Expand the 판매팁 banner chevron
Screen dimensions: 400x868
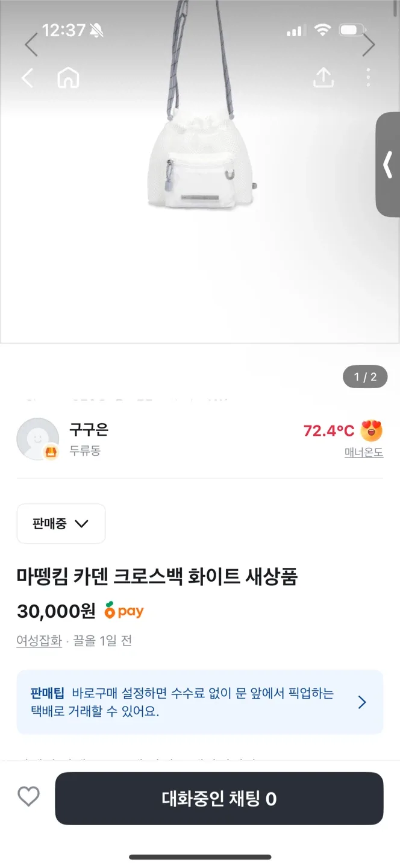pyautogui.click(x=362, y=702)
